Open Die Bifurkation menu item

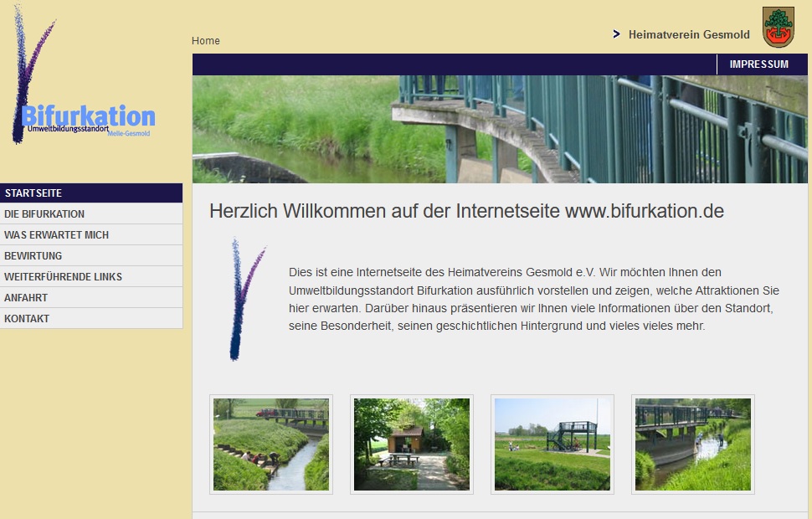91,213
